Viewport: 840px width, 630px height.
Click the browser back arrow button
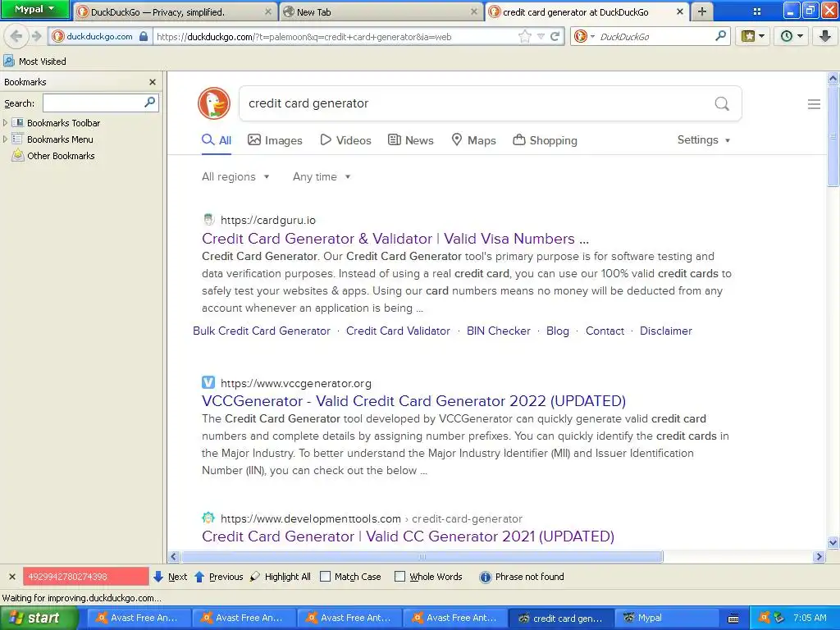click(x=16, y=36)
